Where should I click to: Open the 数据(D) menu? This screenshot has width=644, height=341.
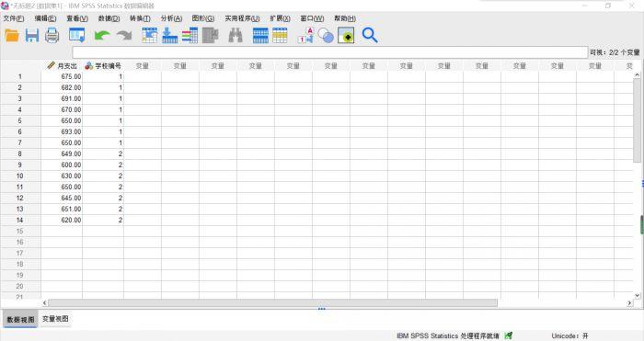[x=109, y=18]
